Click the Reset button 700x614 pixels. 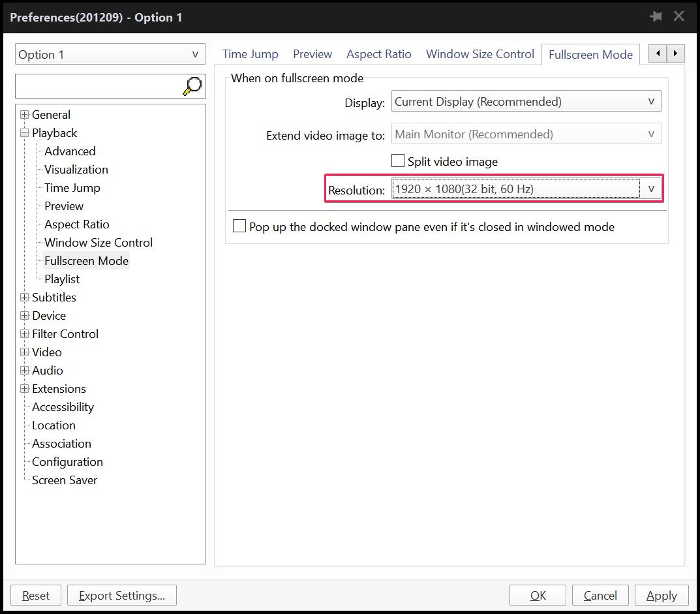pyautogui.click(x=36, y=595)
